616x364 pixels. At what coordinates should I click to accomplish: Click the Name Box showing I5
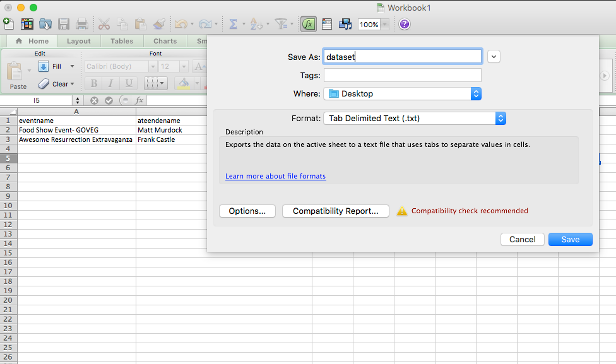tap(36, 100)
